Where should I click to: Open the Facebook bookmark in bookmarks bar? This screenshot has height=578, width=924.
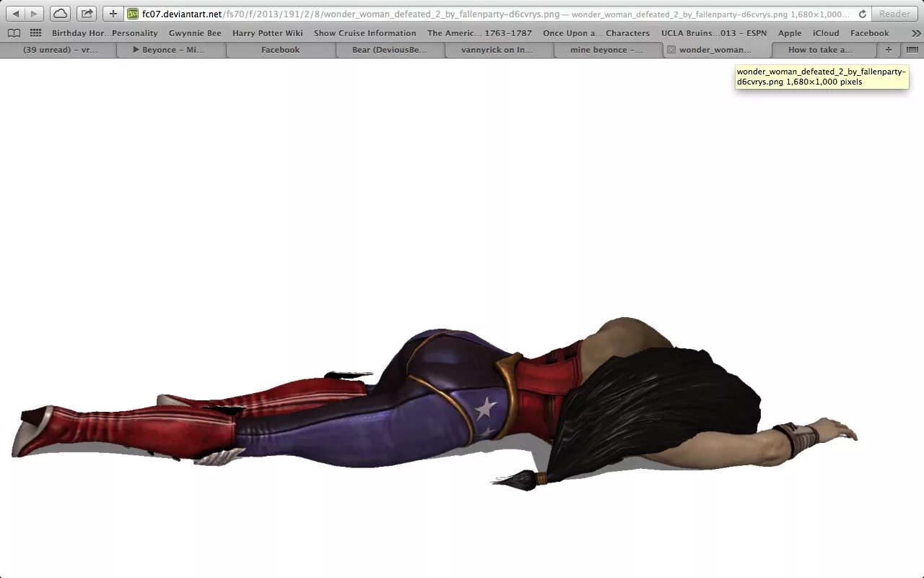click(x=869, y=33)
